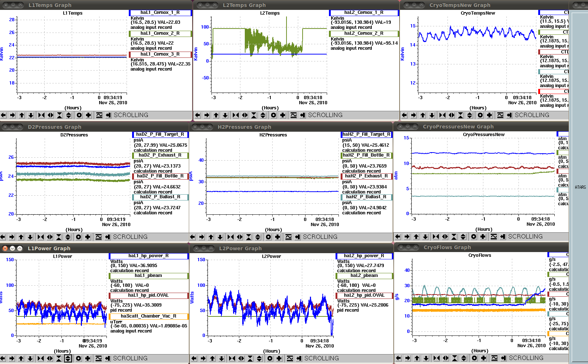This screenshot has width=588, height=364.
Task: Maximize the L1Power Graph window
Action: pos(20,248)
